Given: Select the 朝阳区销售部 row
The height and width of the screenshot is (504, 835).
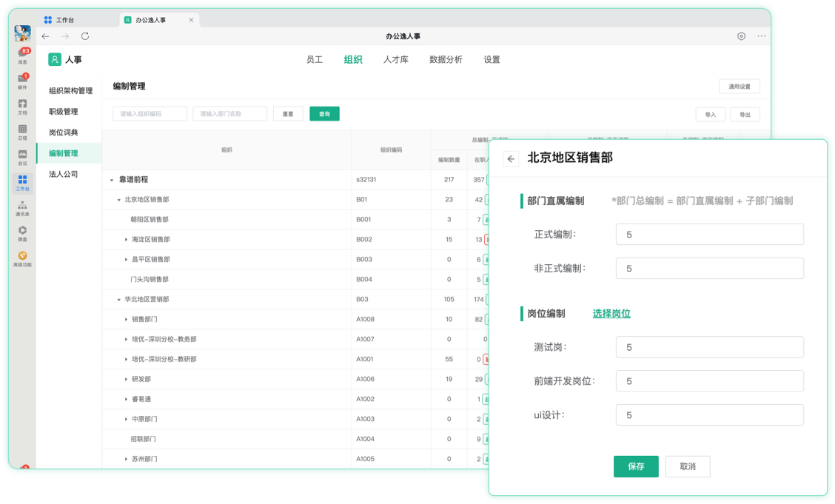Looking at the screenshot, I should point(295,219).
